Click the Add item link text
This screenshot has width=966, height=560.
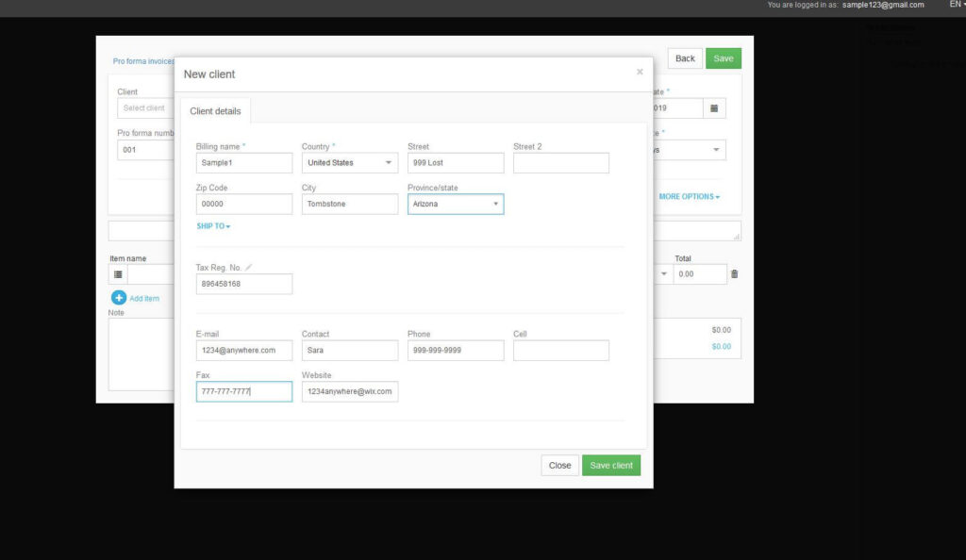point(144,299)
